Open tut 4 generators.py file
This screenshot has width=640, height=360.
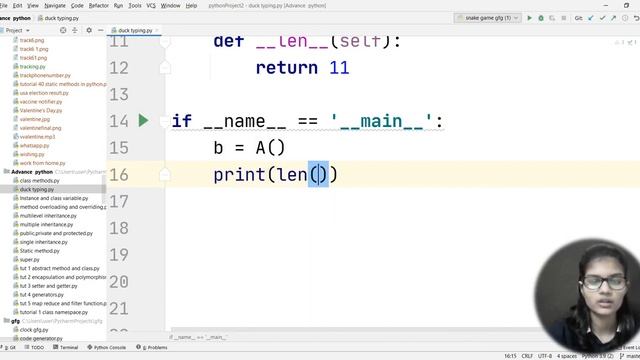coord(42,294)
